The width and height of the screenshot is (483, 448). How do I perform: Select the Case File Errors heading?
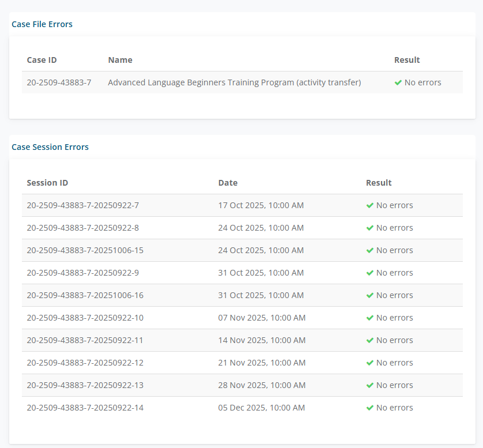(42, 24)
